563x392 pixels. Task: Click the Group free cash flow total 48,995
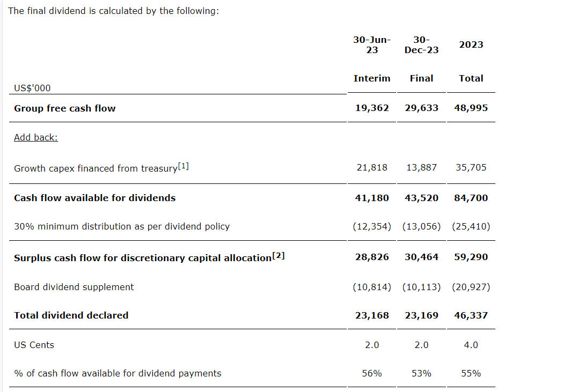click(x=471, y=108)
